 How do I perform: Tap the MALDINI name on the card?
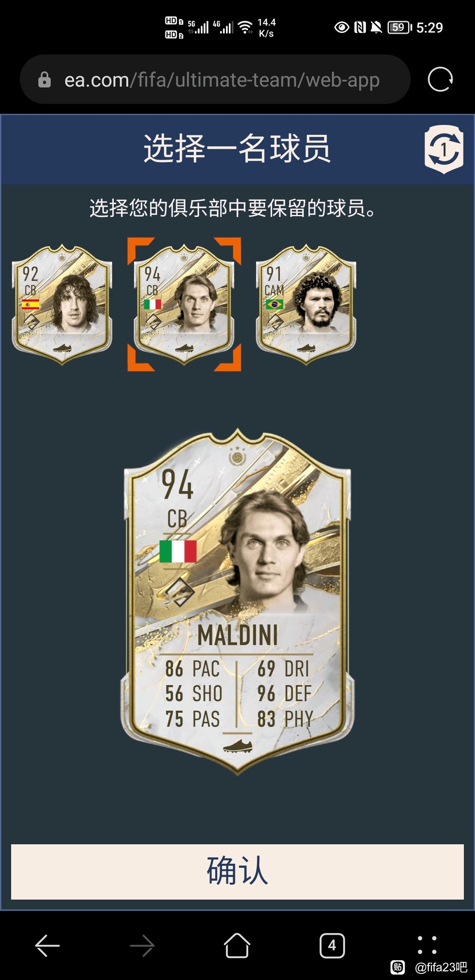tap(237, 635)
